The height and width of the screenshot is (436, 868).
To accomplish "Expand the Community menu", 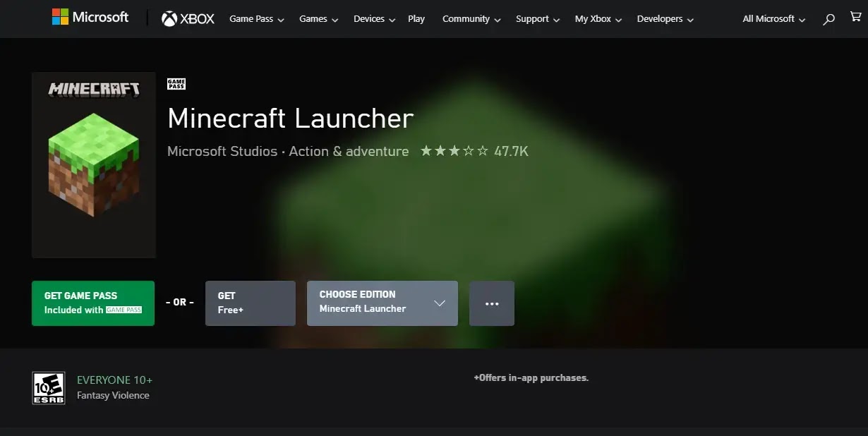I will click(x=471, y=19).
